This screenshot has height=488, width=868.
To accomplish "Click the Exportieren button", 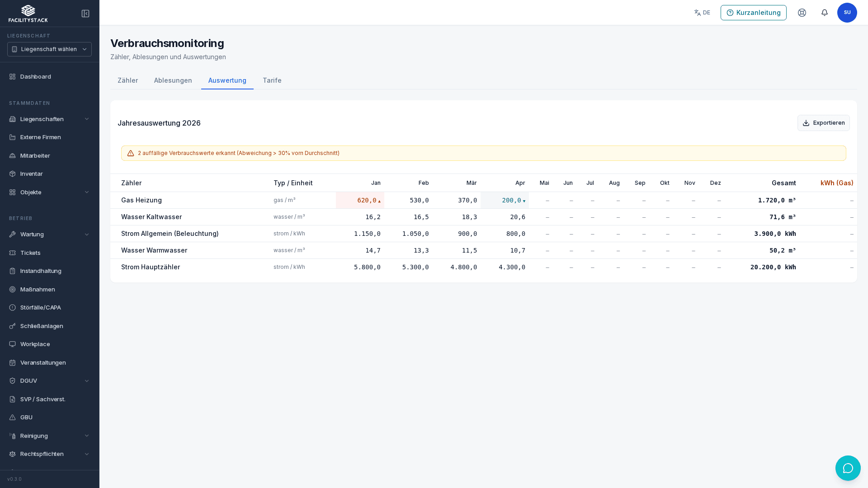I will point(824,123).
